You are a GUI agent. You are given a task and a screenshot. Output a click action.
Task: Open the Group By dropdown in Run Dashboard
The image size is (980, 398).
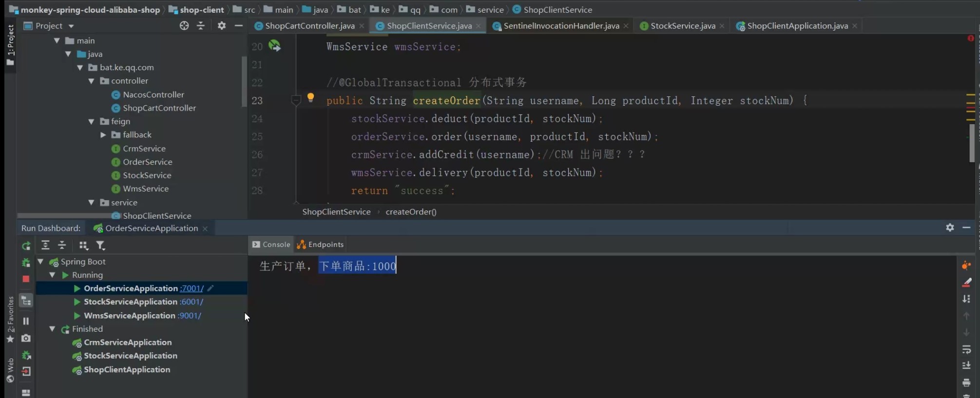click(83, 246)
